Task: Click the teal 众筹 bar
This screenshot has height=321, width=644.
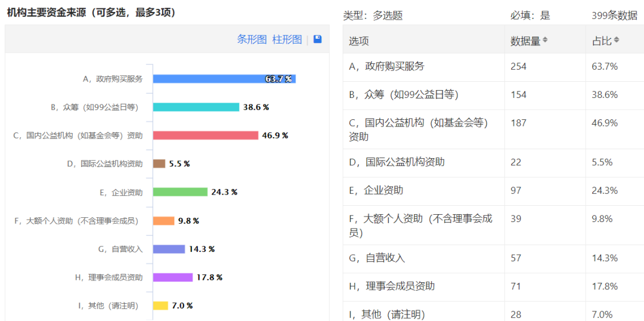Action: pos(196,107)
